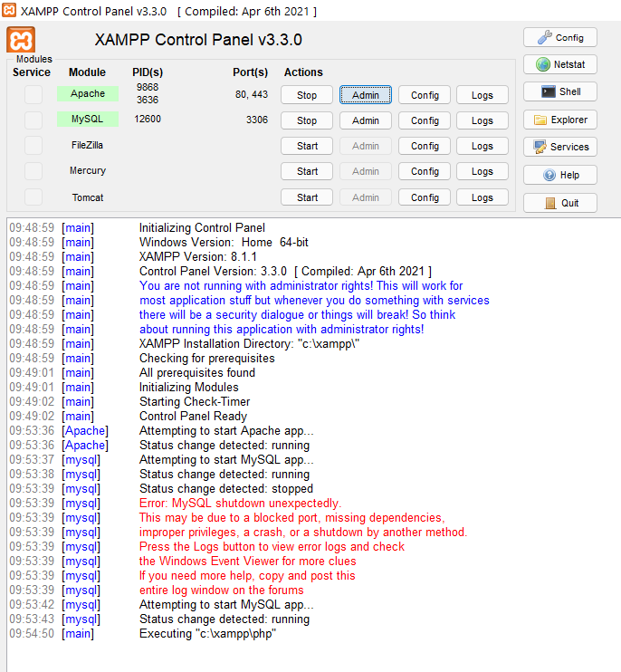Open Help via the question mark icon
The height and width of the screenshot is (672, 621).
pyautogui.click(x=559, y=175)
